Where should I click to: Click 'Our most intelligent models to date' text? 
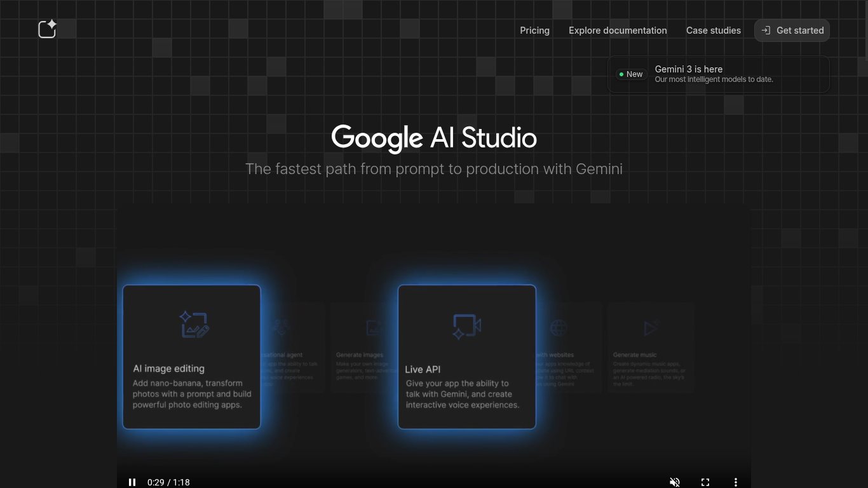pyautogui.click(x=714, y=79)
